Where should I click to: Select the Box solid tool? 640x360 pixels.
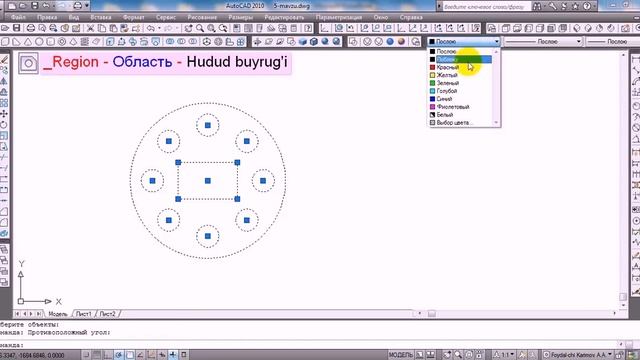[5, 42]
